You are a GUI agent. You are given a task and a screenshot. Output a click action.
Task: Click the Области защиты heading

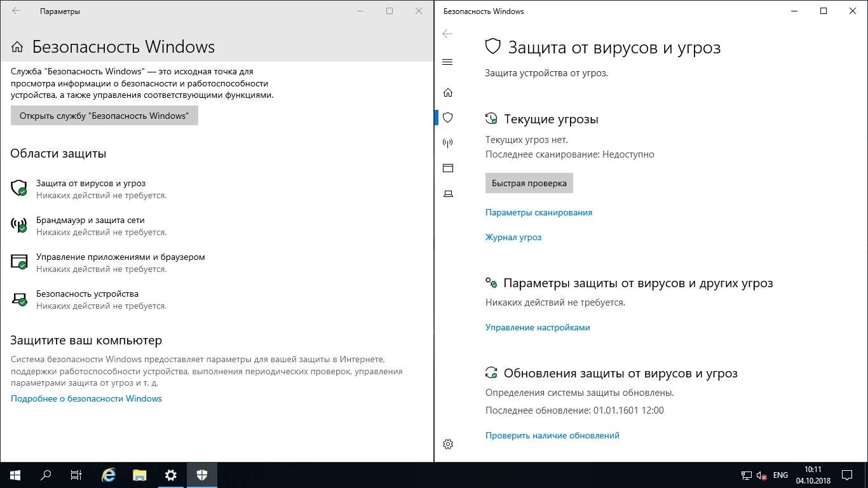[x=58, y=154]
